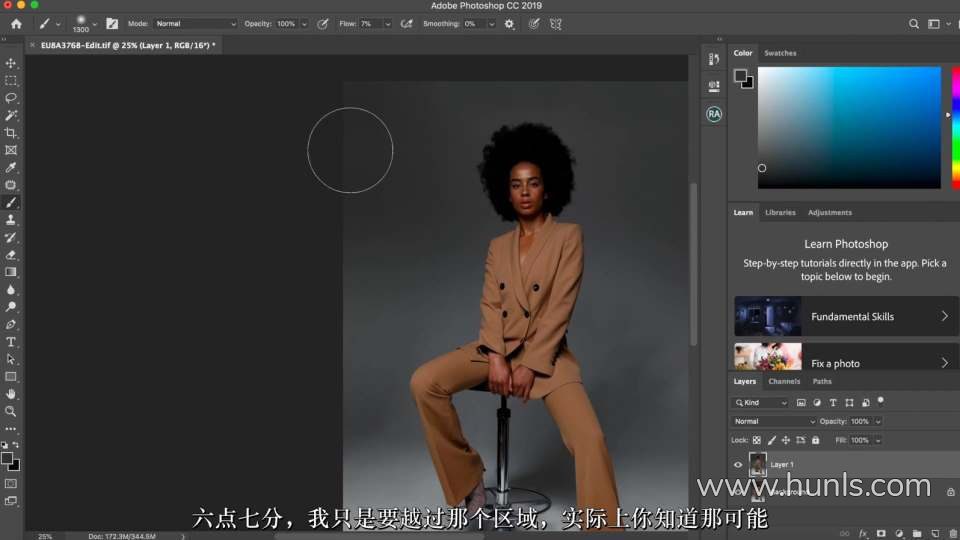Click inside the color picker field
The image size is (960, 540).
tap(848, 127)
